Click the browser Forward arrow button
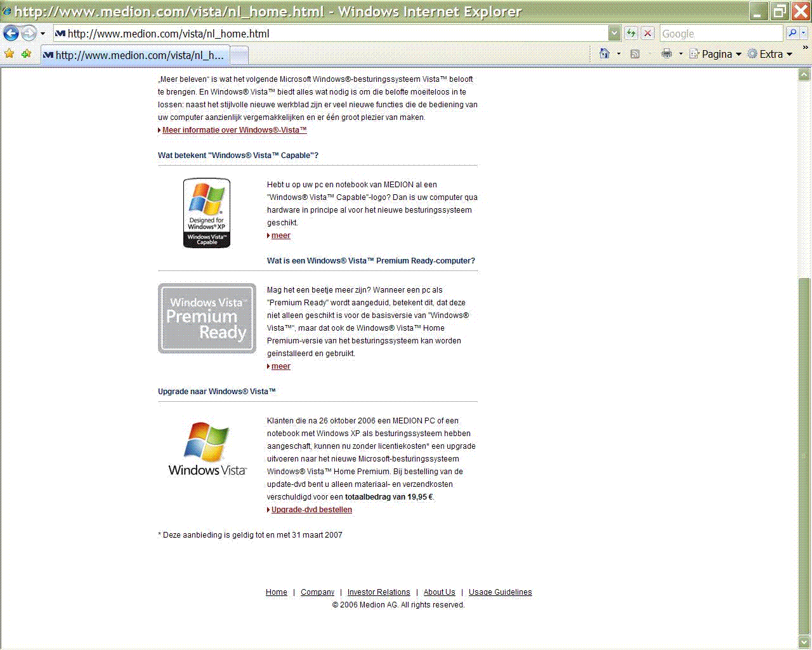Viewport: 812px width, 650px height. click(x=29, y=33)
